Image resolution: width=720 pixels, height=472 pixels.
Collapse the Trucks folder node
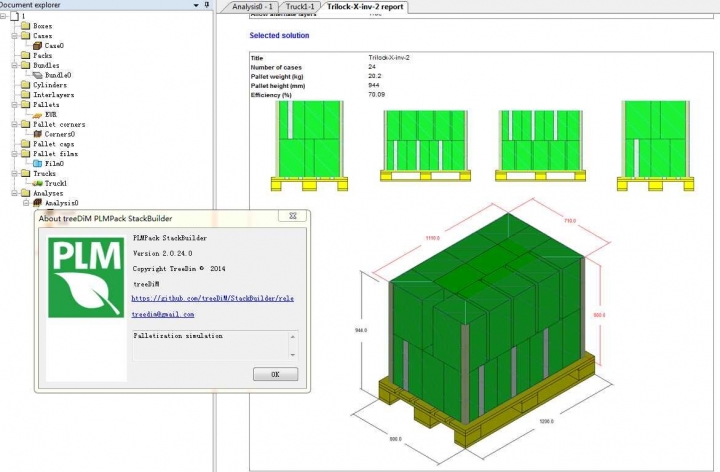(x=14, y=173)
